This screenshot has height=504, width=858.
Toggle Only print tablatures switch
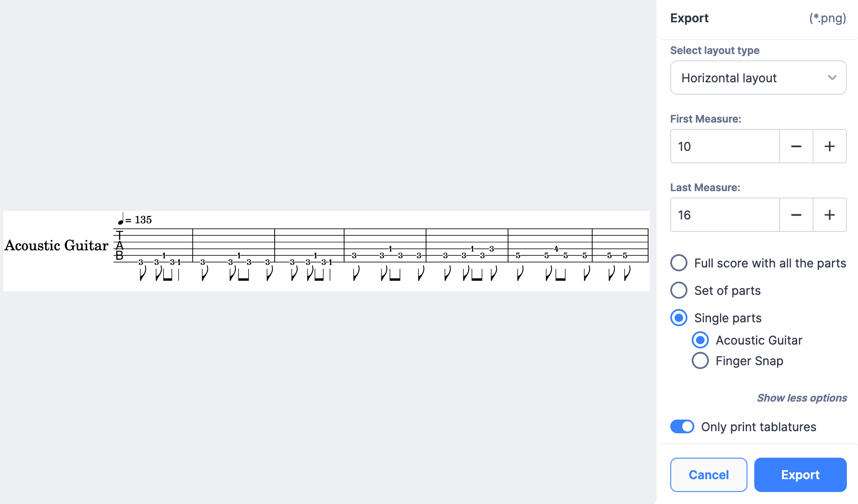point(682,426)
